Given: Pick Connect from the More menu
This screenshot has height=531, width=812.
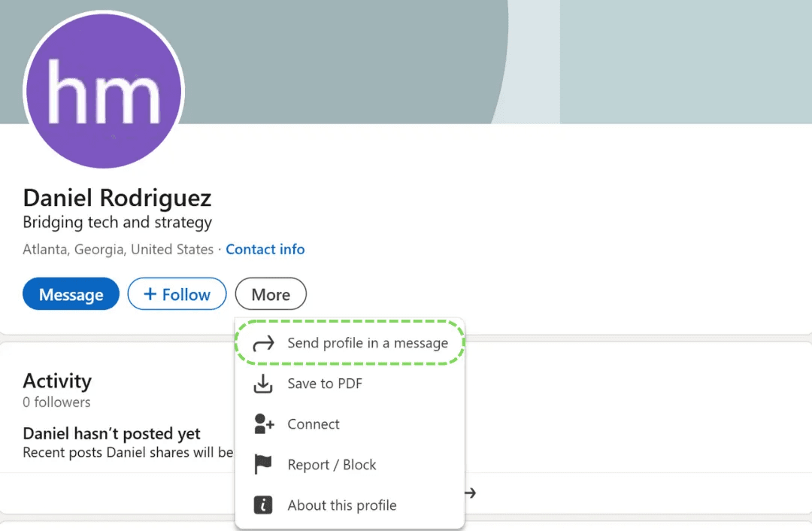Looking at the screenshot, I should click(x=314, y=424).
